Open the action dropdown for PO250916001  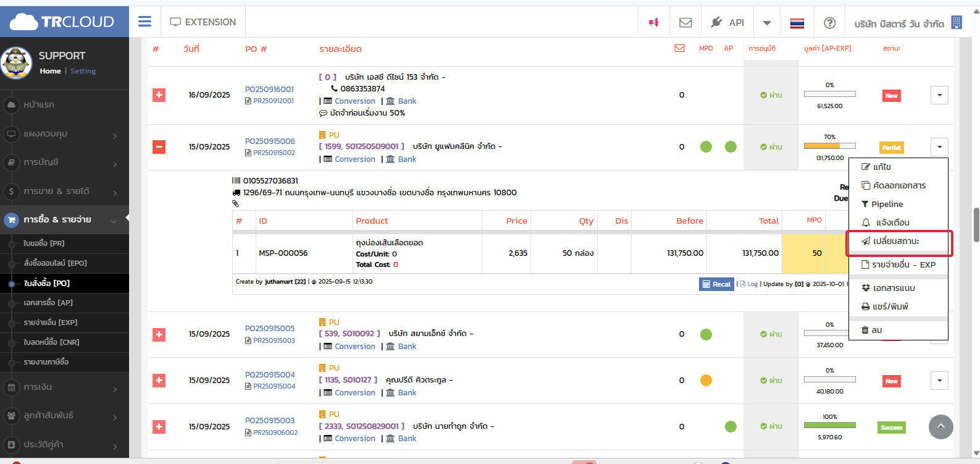(x=939, y=95)
